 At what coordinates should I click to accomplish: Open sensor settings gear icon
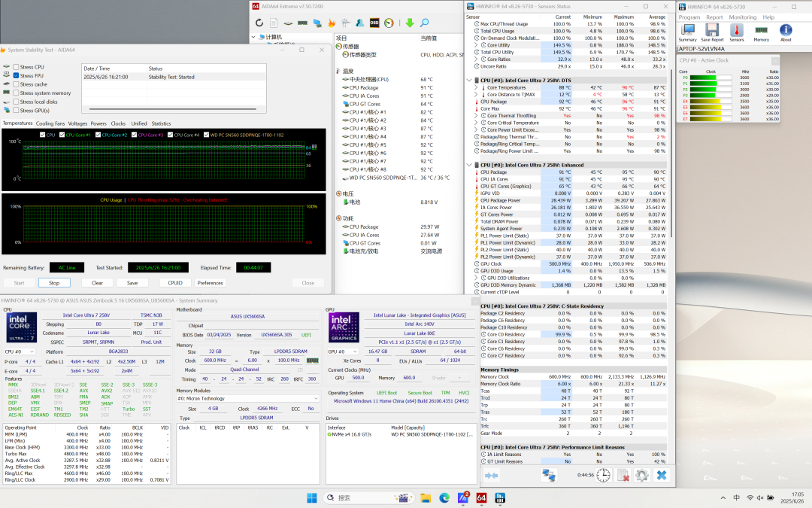click(x=641, y=476)
